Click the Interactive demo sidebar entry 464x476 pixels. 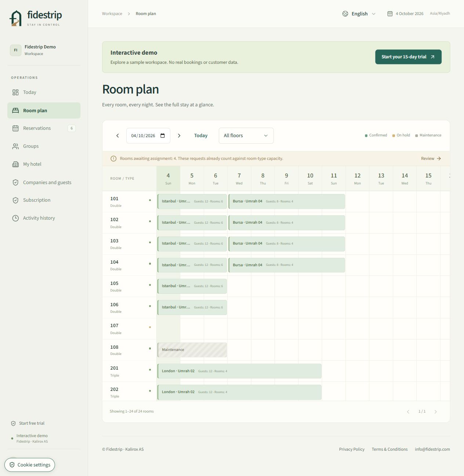coord(32,438)
